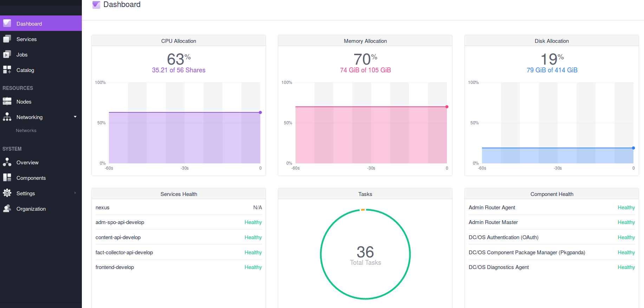Screen dimensions: 644x308
Task: Expand the Settings submenu arrow
Action: 75,193
